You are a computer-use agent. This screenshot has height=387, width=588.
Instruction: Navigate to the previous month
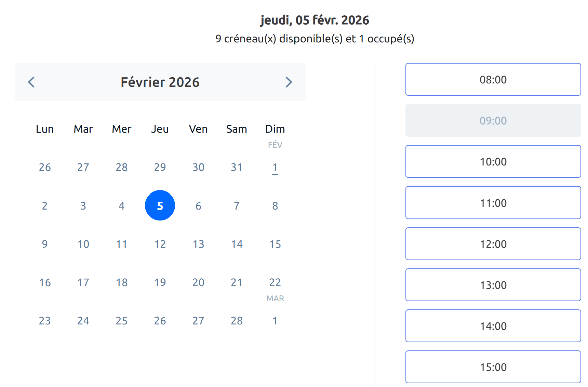[31, 82]
